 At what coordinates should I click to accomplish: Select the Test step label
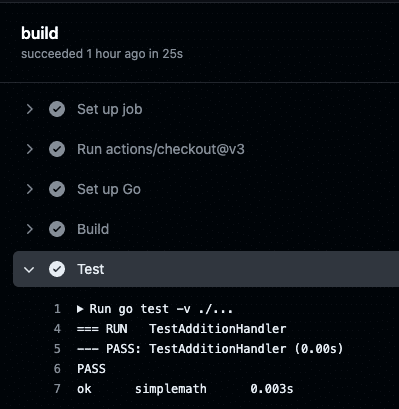pos(91,269)
